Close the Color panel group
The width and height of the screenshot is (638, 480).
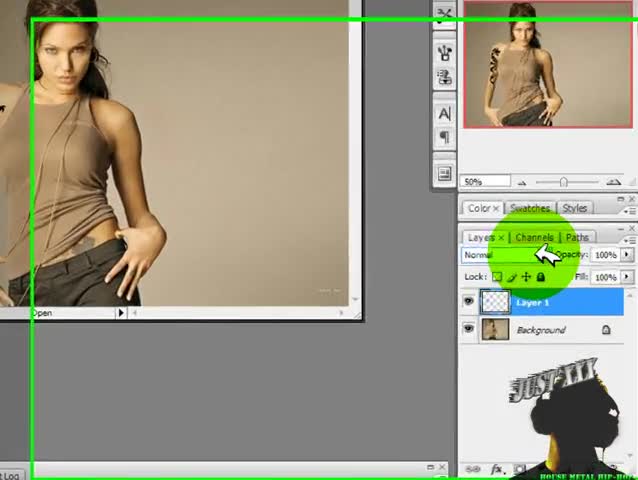pos(632,199)
